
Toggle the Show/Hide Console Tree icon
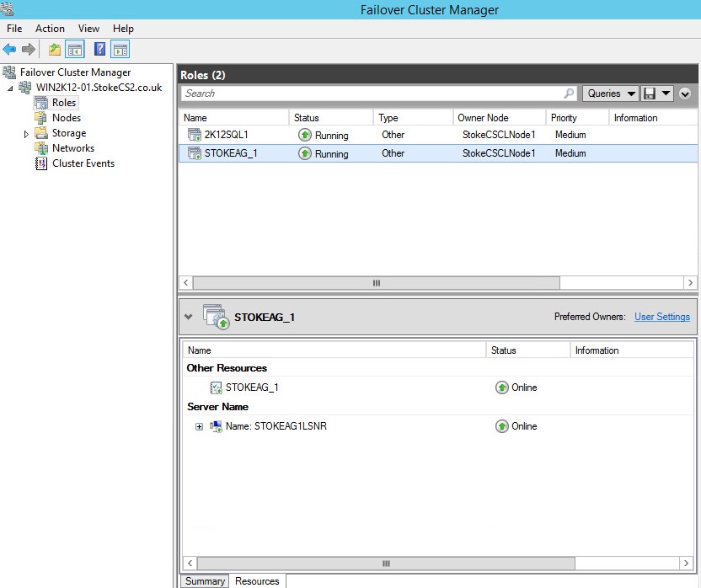pyautogui.click(x=75, y=50)
